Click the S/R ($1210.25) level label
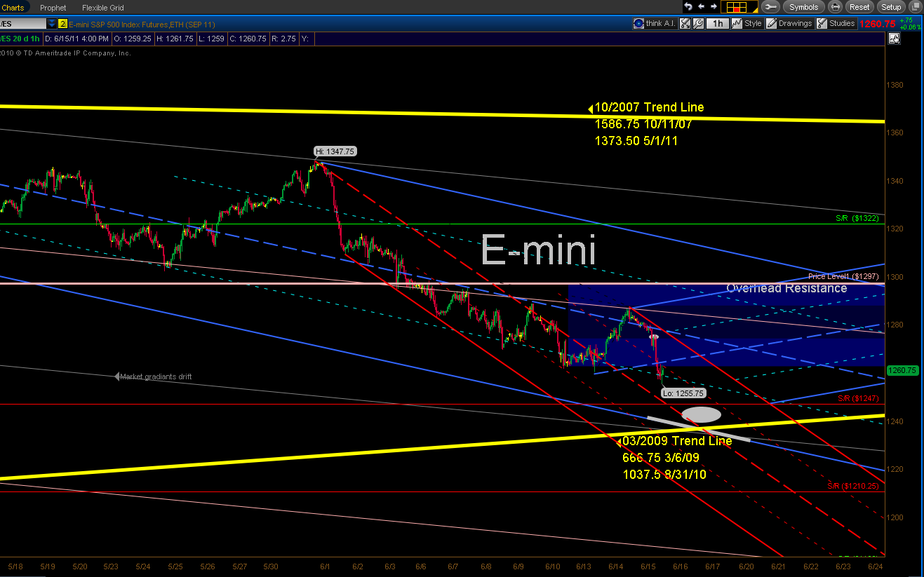Screen dimensions: 924x577 click(852, 486)
